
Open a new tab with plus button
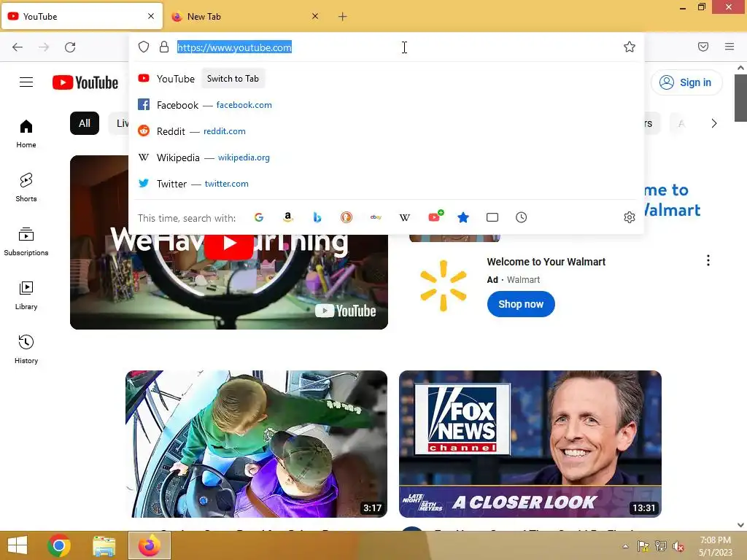click(x=343, y=17)
